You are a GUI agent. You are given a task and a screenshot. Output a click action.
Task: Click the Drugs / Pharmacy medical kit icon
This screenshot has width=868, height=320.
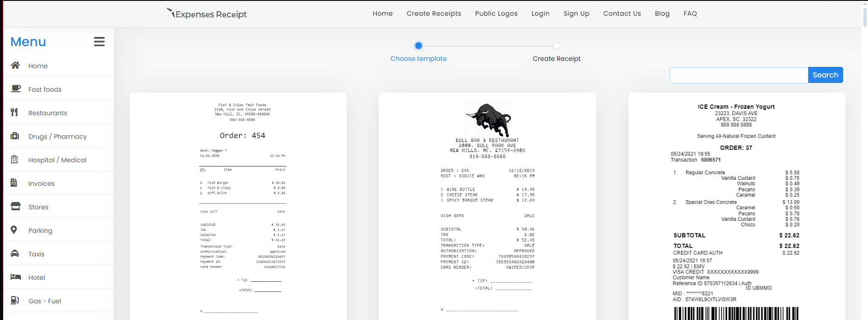(15, 136)
